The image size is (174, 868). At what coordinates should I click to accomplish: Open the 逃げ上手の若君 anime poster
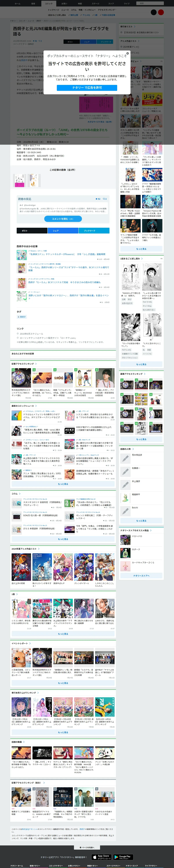[x=21, y=567]
